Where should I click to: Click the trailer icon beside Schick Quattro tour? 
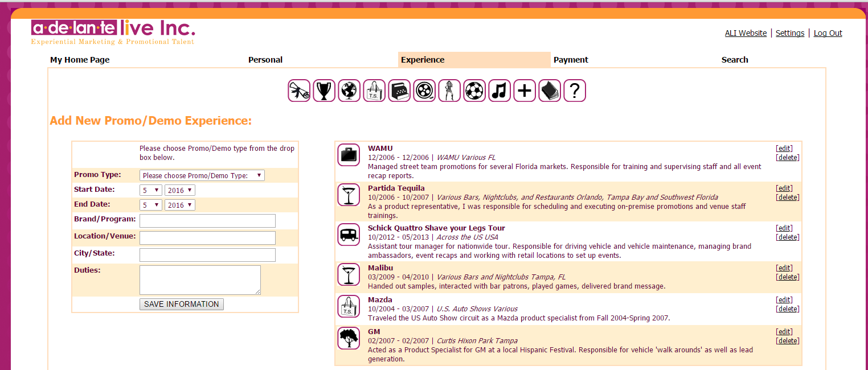coord(349,235)
